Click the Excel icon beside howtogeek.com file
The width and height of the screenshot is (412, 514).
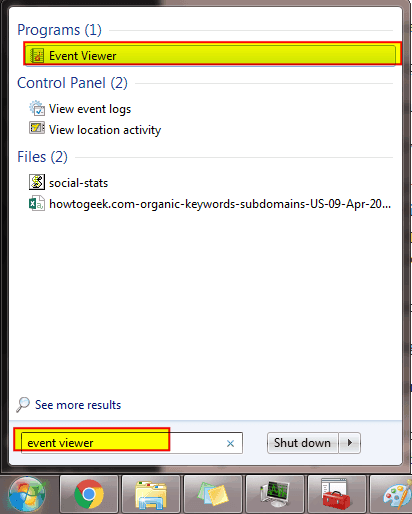(37, 203)
